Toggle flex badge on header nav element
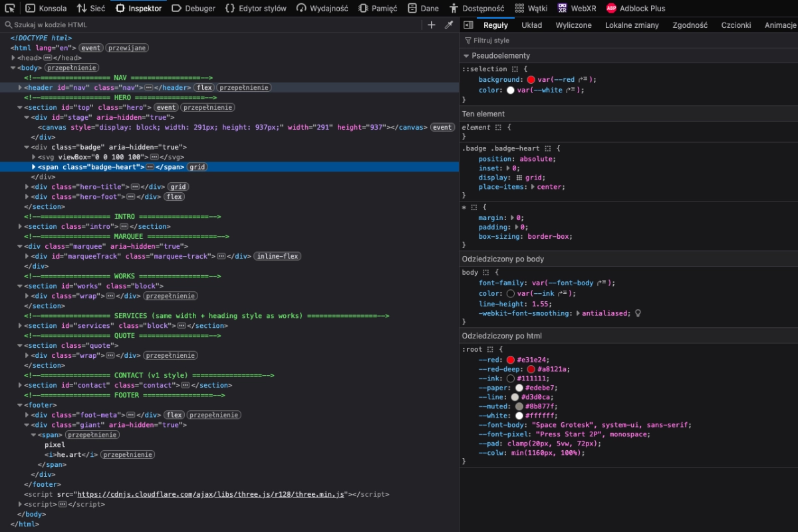 204,88
